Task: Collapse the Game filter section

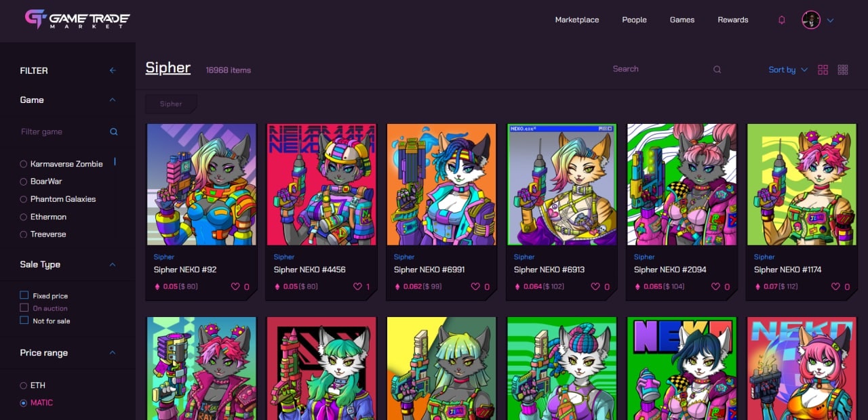Action: tap(113, 100)
